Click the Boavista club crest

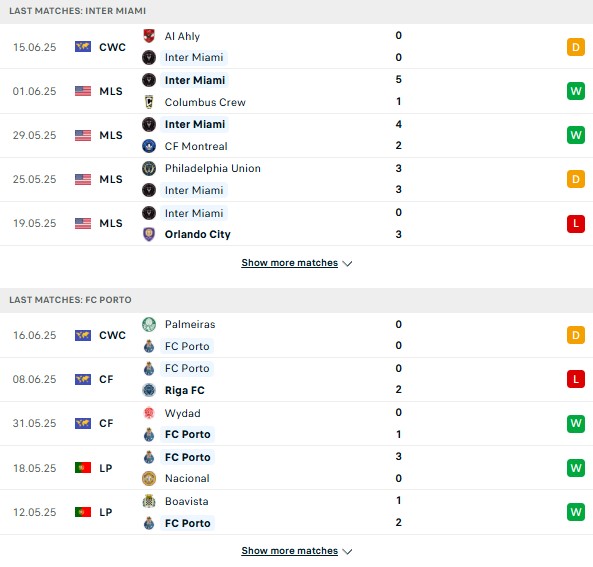(x=149, y=501)
